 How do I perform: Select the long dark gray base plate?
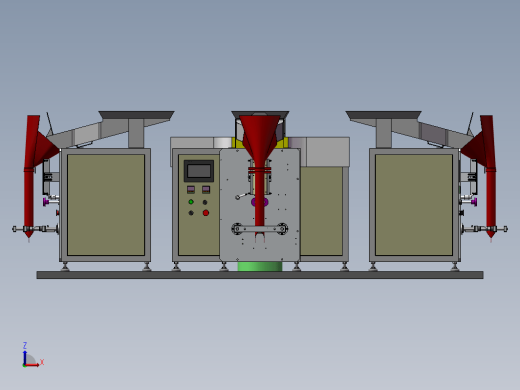coord(260,275)
